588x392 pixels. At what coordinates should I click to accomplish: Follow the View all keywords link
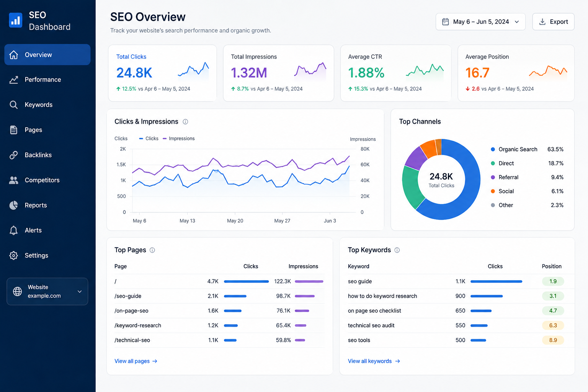pos(374,361)
